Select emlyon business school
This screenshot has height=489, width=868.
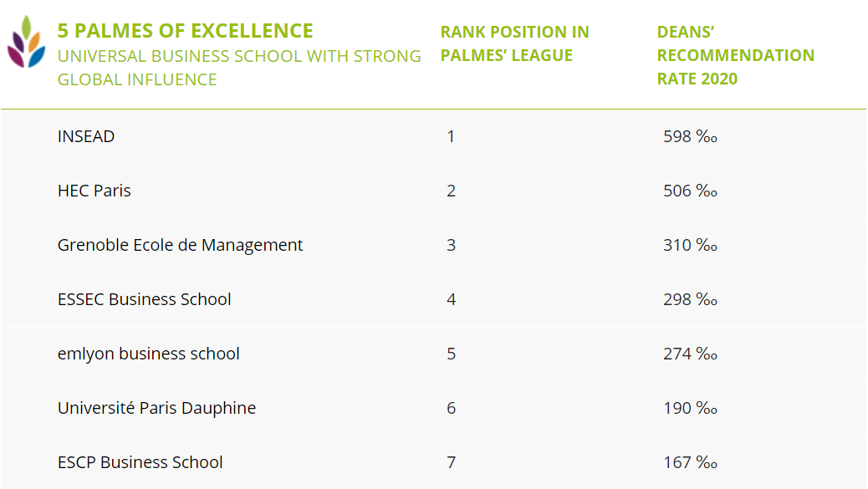[x=148, y=354]
